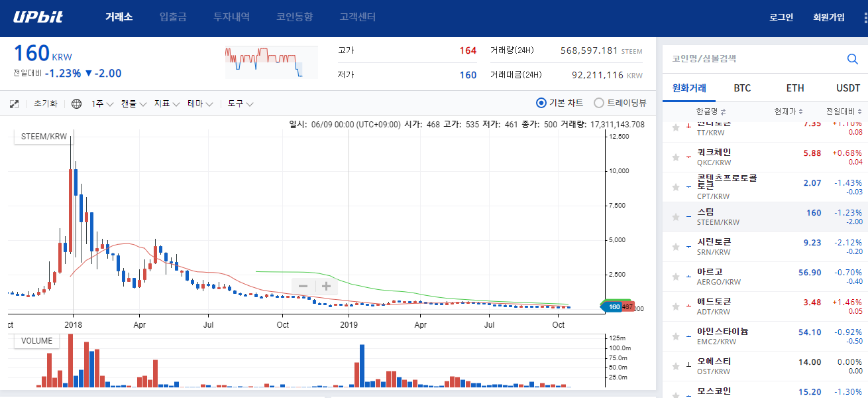868x398 pixels.
Task: Click 로그인 login link
Action: point(781,17)
